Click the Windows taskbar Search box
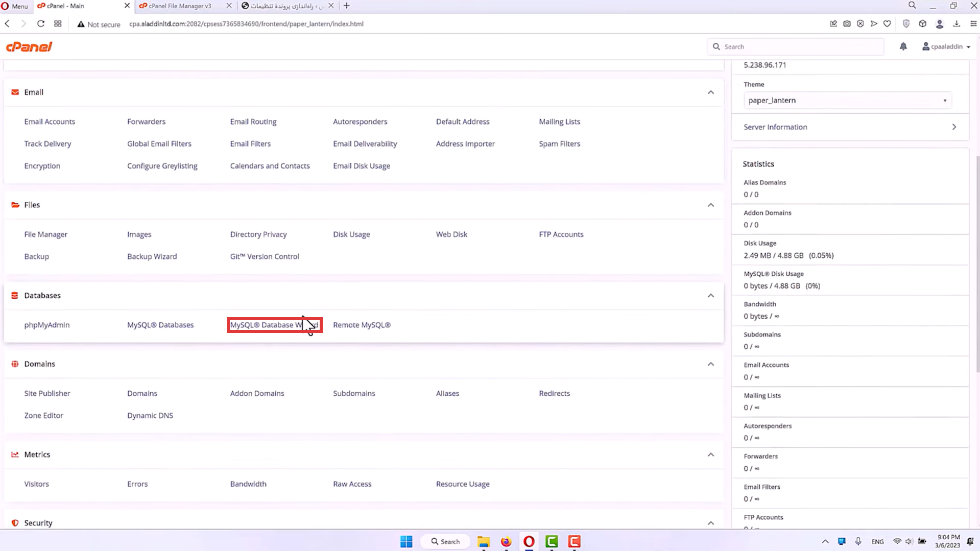Screen dimensions: 980x551 click(445, 541)
